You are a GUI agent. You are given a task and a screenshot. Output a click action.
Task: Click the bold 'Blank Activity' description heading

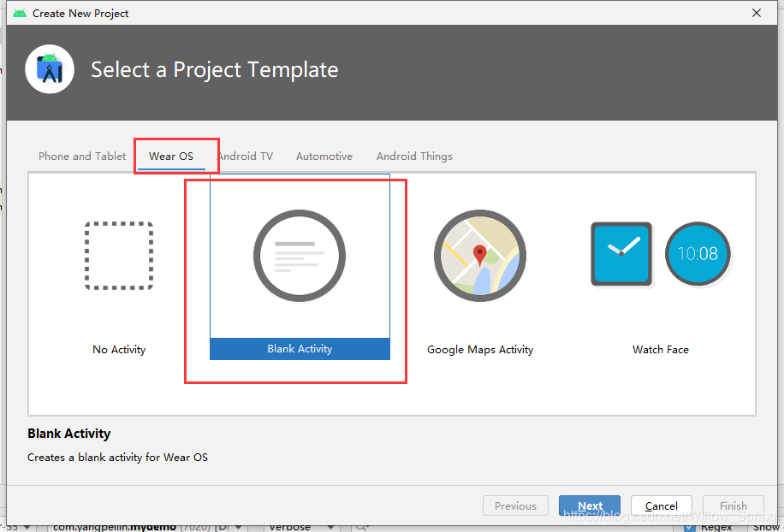coord(69,434)
